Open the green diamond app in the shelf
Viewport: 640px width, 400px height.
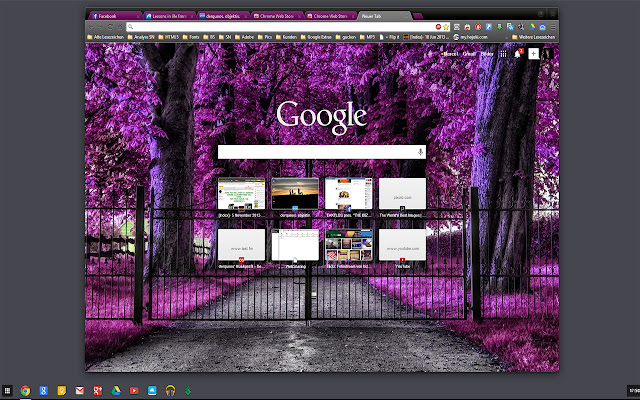point(188,391)
